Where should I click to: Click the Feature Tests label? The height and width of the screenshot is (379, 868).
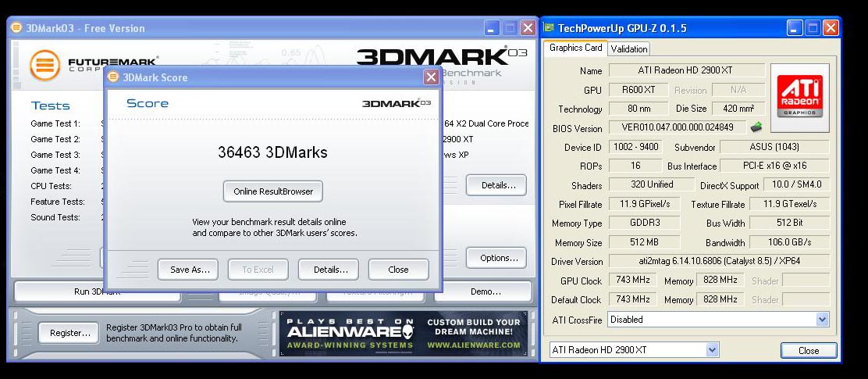[58, 202]
